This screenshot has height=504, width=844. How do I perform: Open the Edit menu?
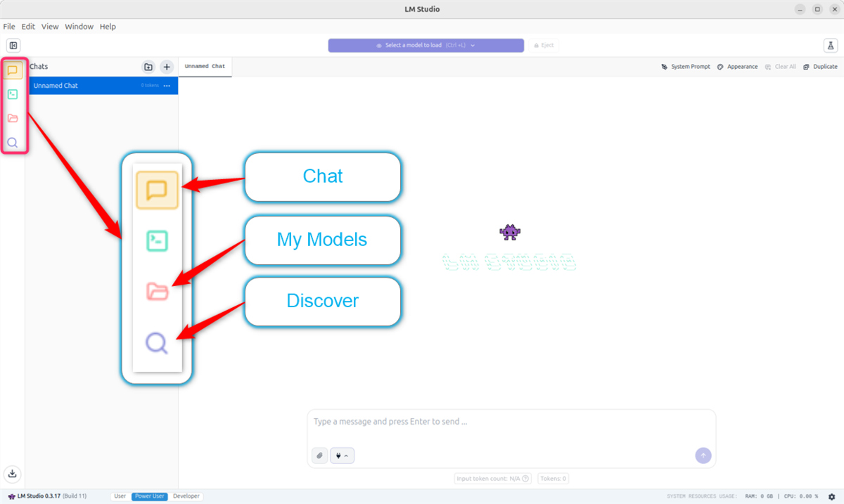click(x=28, y=27)
